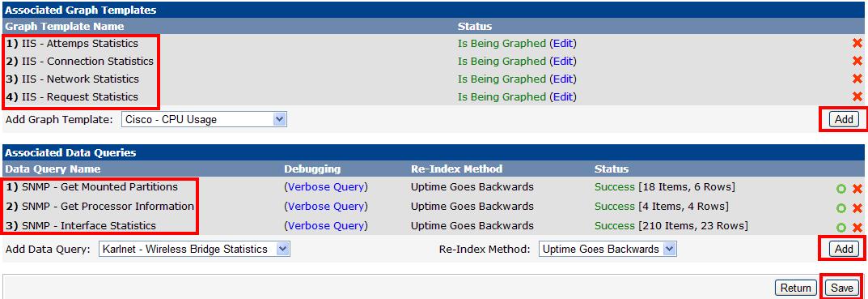Screen dimensions: 868x299
Task: Delete the IIS - Network Statistics graph template
Action: 857,79
